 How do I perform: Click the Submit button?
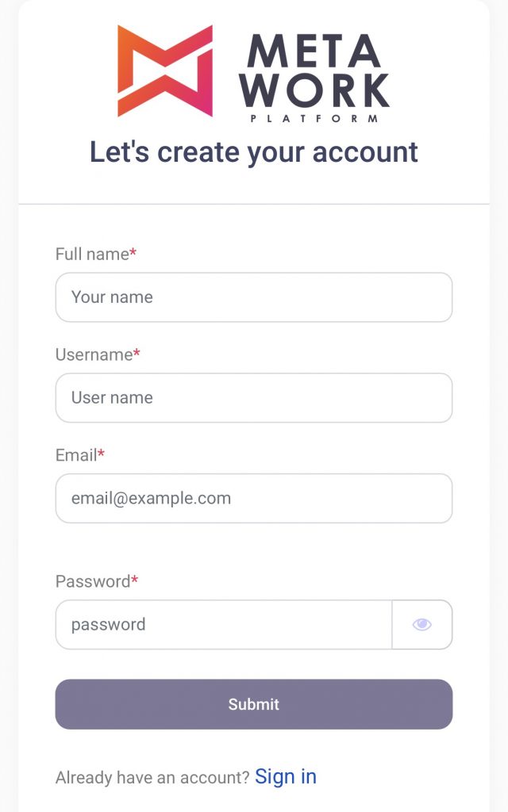click(x=254, y=704)
